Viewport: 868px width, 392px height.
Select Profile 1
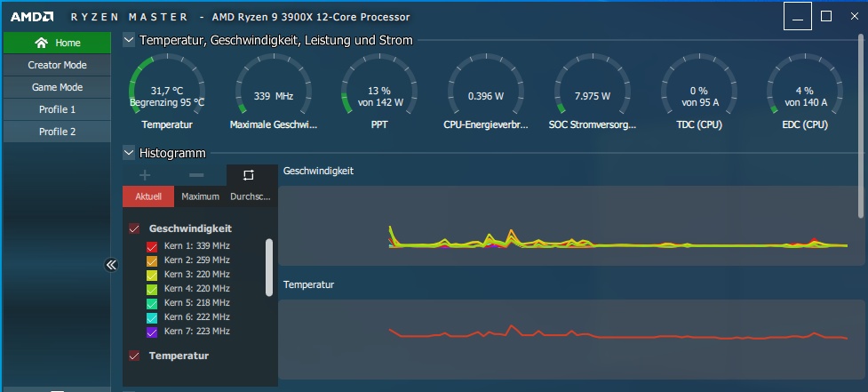(x=57, y=109)
